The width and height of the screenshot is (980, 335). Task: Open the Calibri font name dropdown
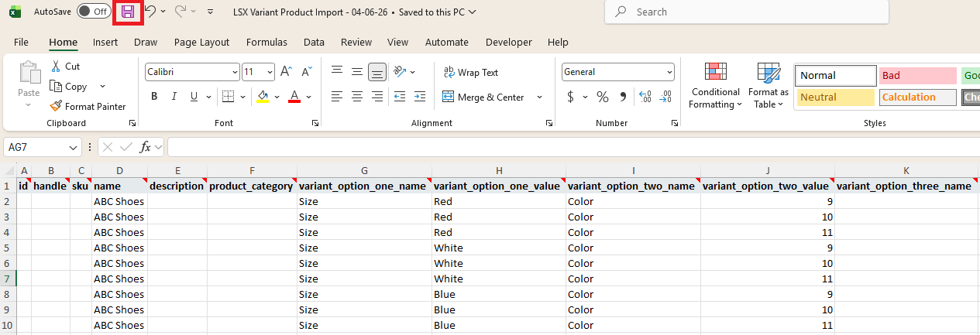click(x=236, y=72)
